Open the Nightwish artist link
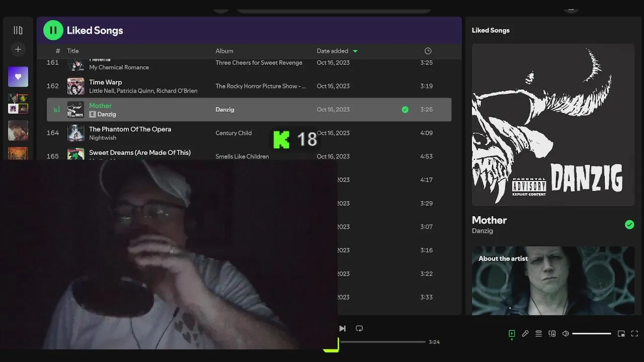The image size is (644, 362). coord(103,138)
